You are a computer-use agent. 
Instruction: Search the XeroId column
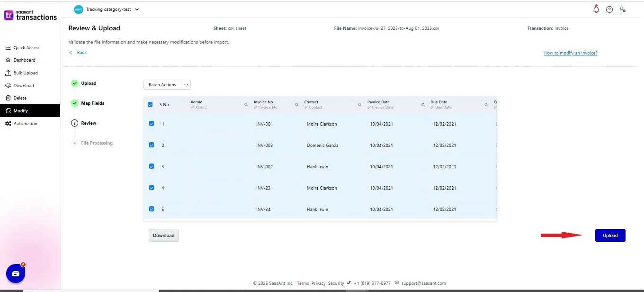[246, 105]
